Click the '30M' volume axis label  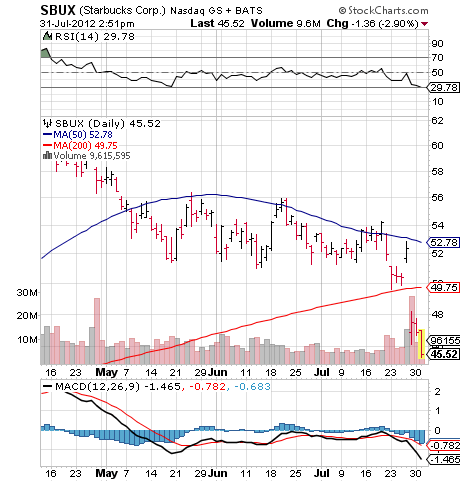click(27, 293)
